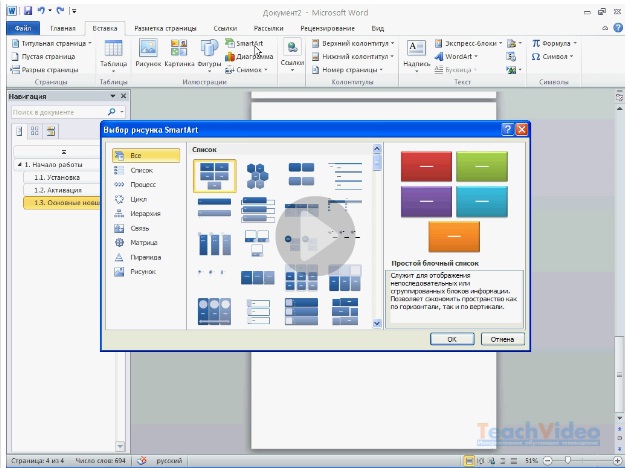Viewport: 626px width, 468px height.
Task: Open the WordArt gallery
Action: (x=456, y=57)
